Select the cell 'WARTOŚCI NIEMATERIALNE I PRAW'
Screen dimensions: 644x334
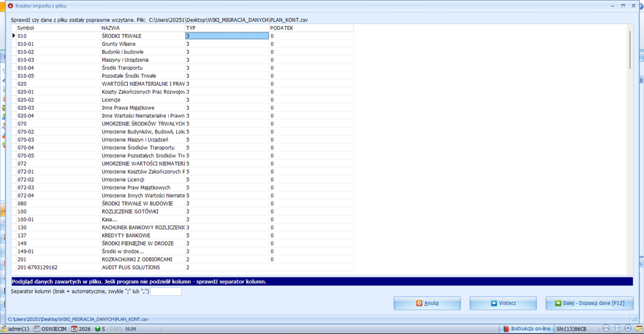tap(142, 84)
